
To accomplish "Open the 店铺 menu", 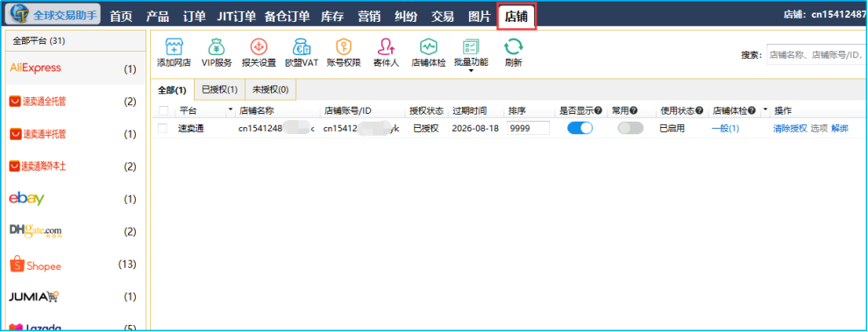I will click(516, 18).
